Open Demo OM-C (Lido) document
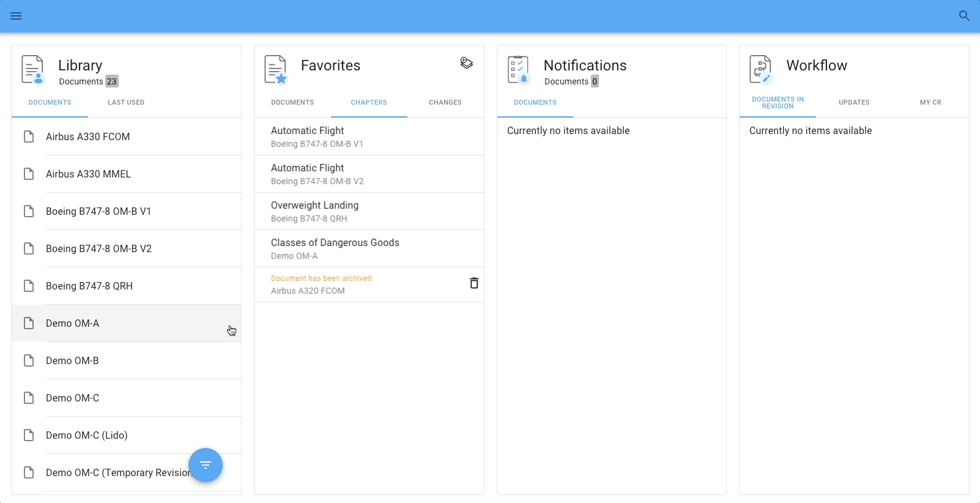Screen dimensions: 980x503 click(x=126, y=435)
